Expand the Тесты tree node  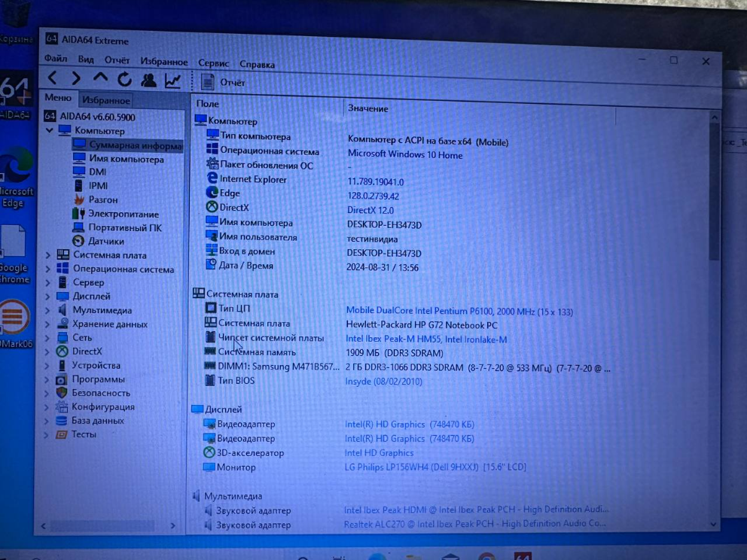pyautogui.click(x=46, y=434)
